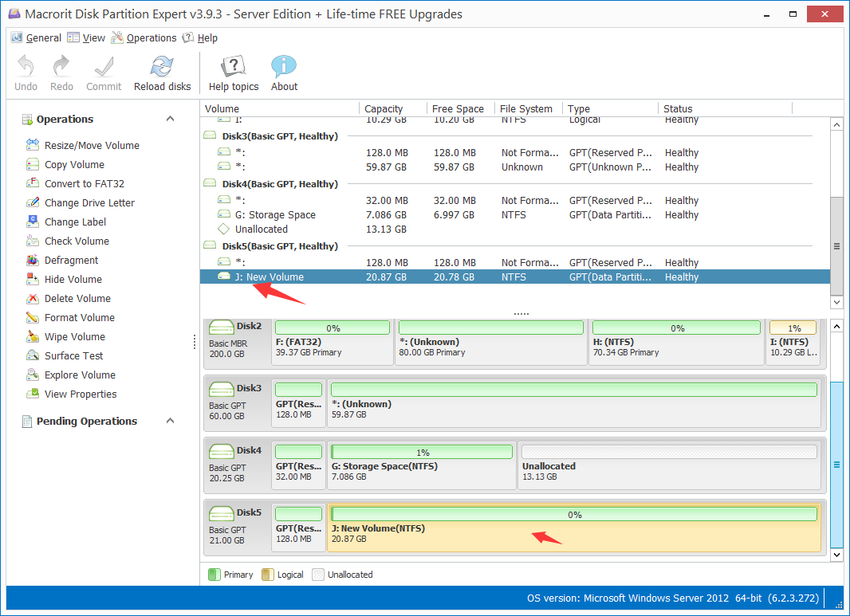
Task: Open the Help menu
Action: tap(206, 37)
